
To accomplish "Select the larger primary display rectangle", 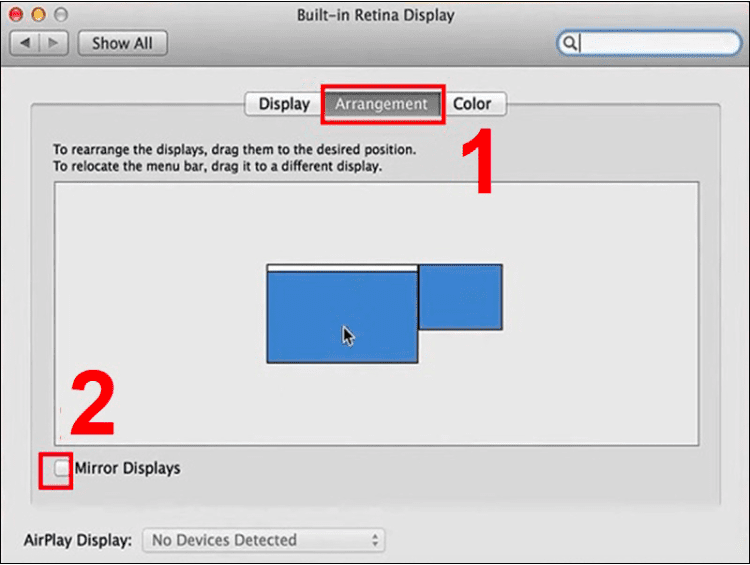I will tap(341, 316).
